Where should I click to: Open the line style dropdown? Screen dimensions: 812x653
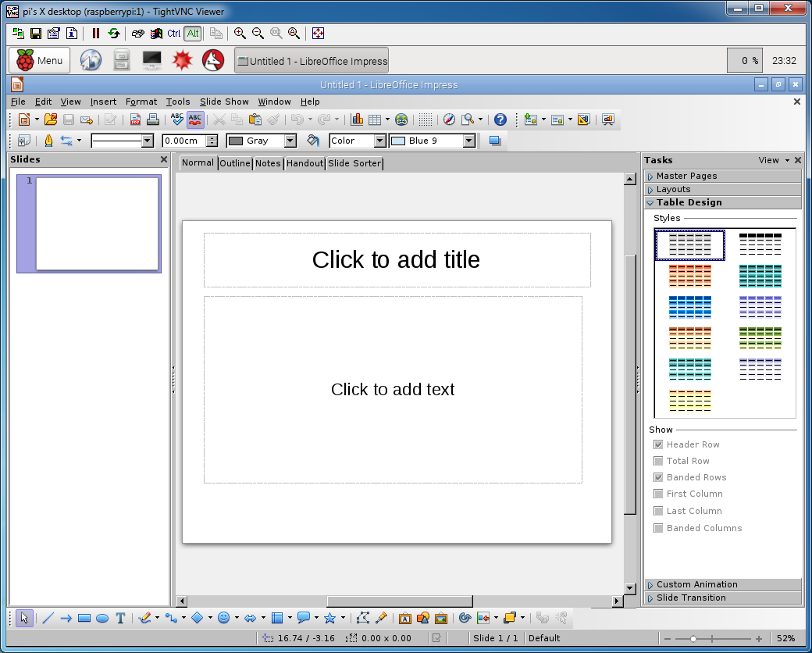click(x=148, y=141)
